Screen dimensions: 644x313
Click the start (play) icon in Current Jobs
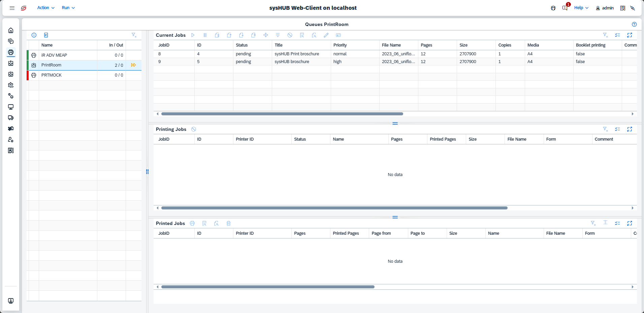(193, 35)
